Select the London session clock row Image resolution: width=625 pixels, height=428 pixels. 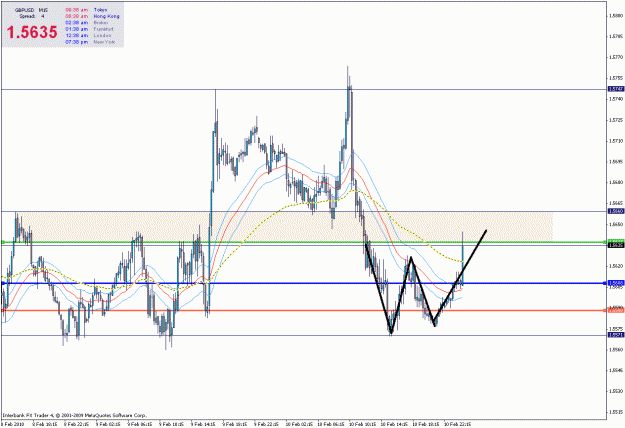88,35
